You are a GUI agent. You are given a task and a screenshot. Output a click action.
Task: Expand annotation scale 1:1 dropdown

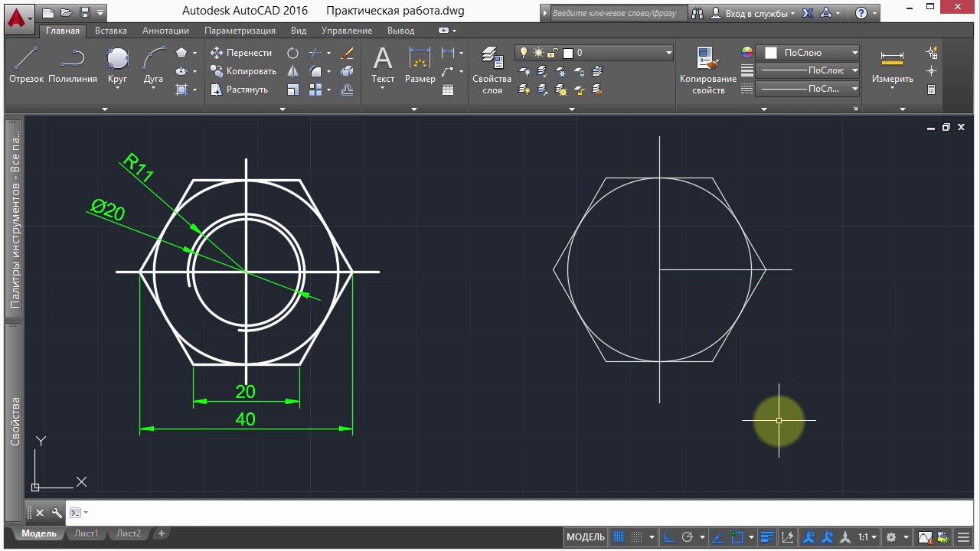[867, 537]
